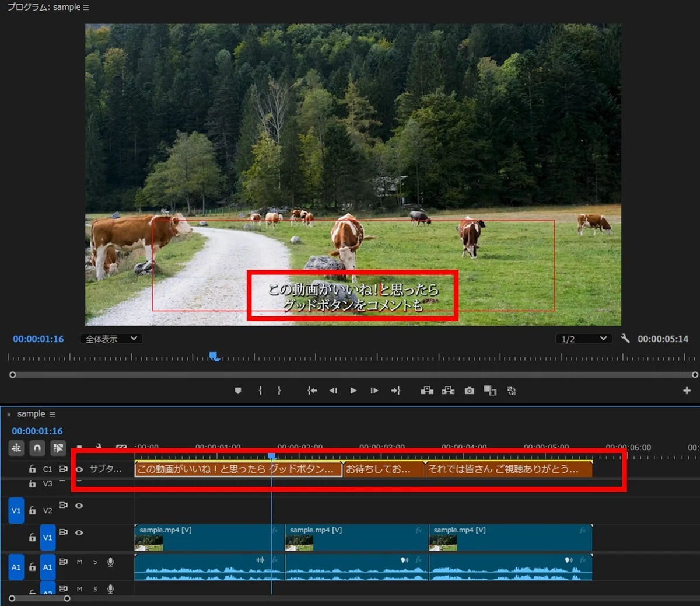
Task: Click the サブタ... subtitle track label
Action: pyautogui.click(x=106, y=469)
